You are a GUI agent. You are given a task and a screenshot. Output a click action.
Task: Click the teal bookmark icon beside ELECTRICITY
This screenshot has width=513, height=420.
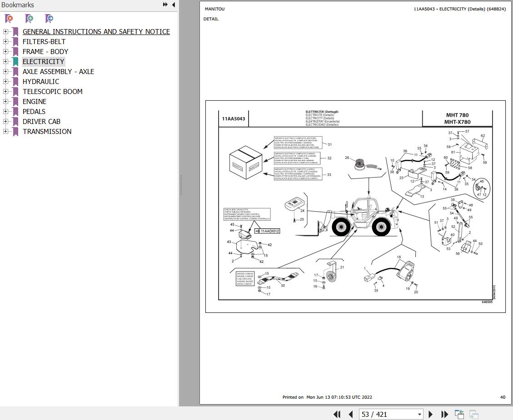15,62
